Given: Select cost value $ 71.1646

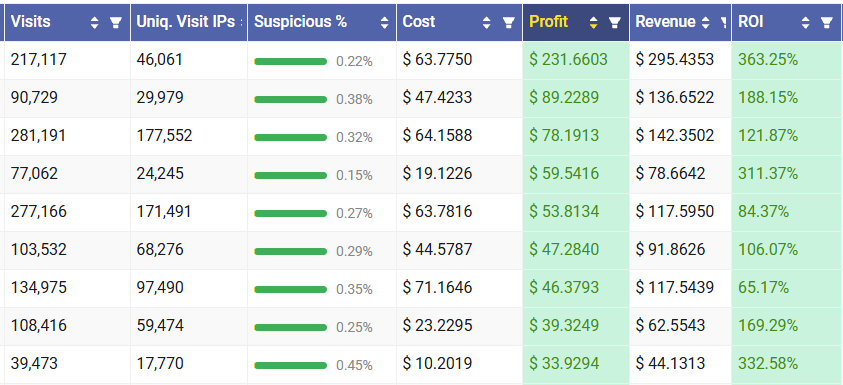Looking at the screenshot, I should point(438,288).
